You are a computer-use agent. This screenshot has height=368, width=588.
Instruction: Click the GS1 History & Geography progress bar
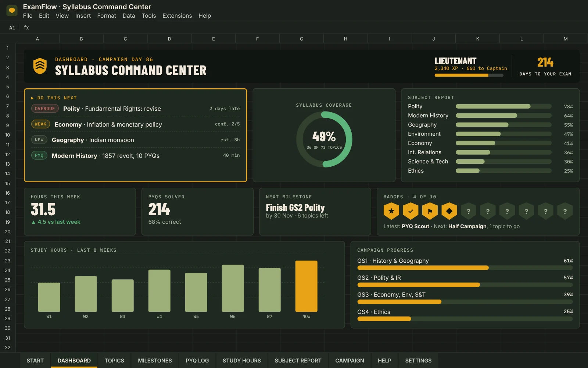465,268
